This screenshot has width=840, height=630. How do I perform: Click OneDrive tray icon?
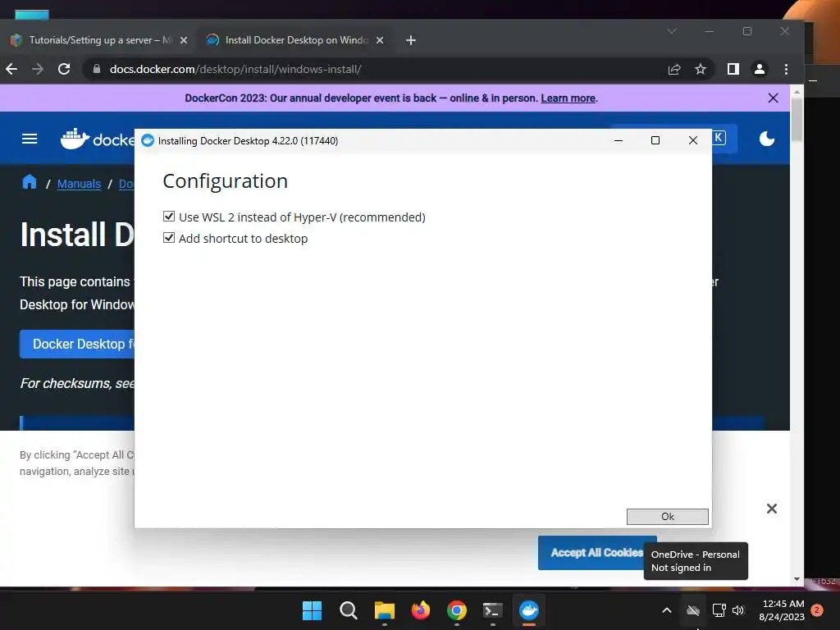point(692,610)
